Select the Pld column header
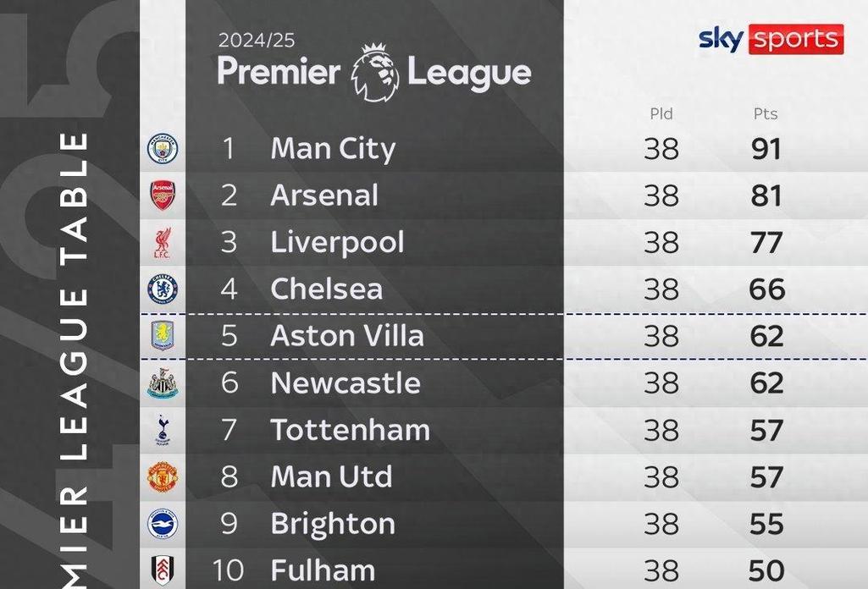 [x=661, y=113]
